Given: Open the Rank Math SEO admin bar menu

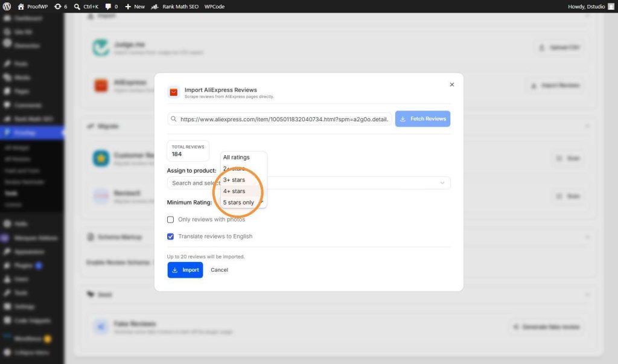Looking at the screenshot, I should click(x=175, y=6).
